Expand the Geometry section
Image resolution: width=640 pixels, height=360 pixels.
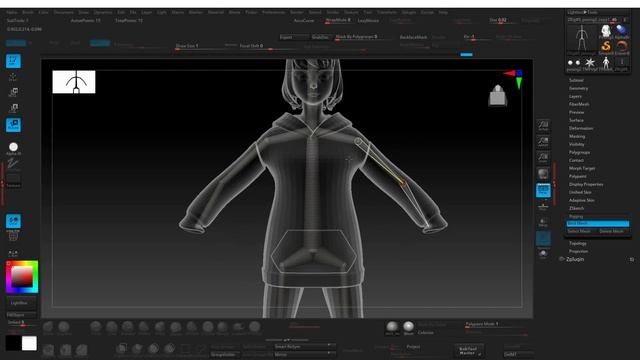(x=578, y=88)
